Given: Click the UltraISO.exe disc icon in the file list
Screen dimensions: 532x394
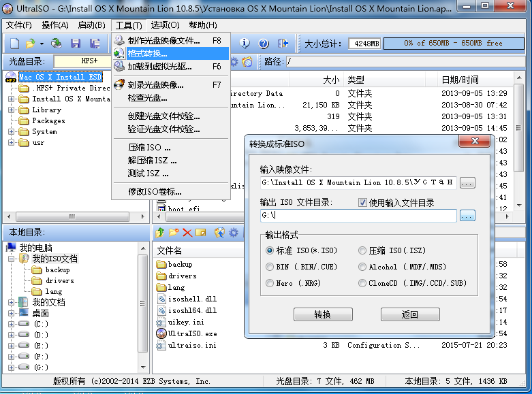Looking at the screenshot, I should (161, 333).
